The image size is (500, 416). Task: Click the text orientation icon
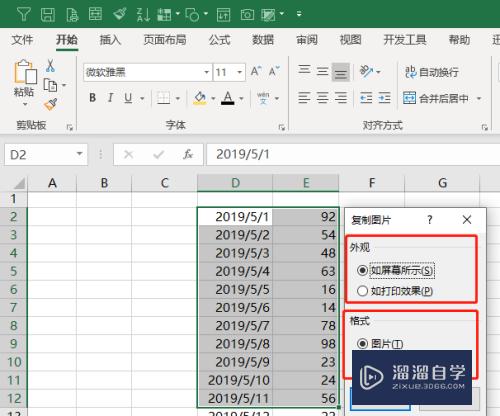click(x=366, y=71)
